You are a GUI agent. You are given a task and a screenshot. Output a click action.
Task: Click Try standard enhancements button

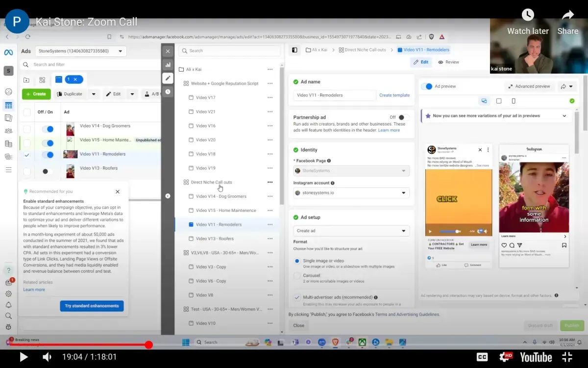click(x=92, y=306)
